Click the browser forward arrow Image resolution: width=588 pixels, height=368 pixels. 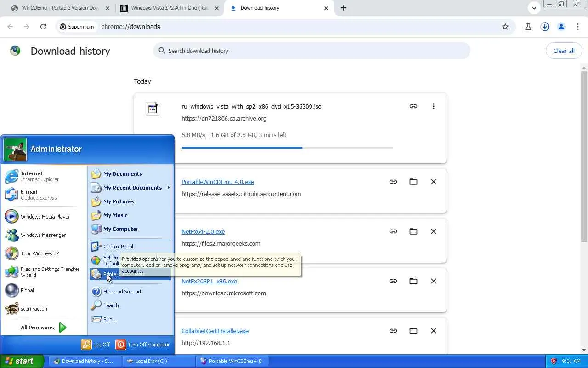pyautogui.click(x=27, y=27)
